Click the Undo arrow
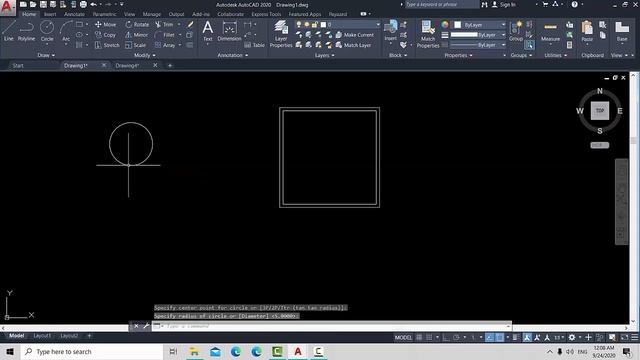The width and height of the screenshot is (640, 360). (93, 4)
